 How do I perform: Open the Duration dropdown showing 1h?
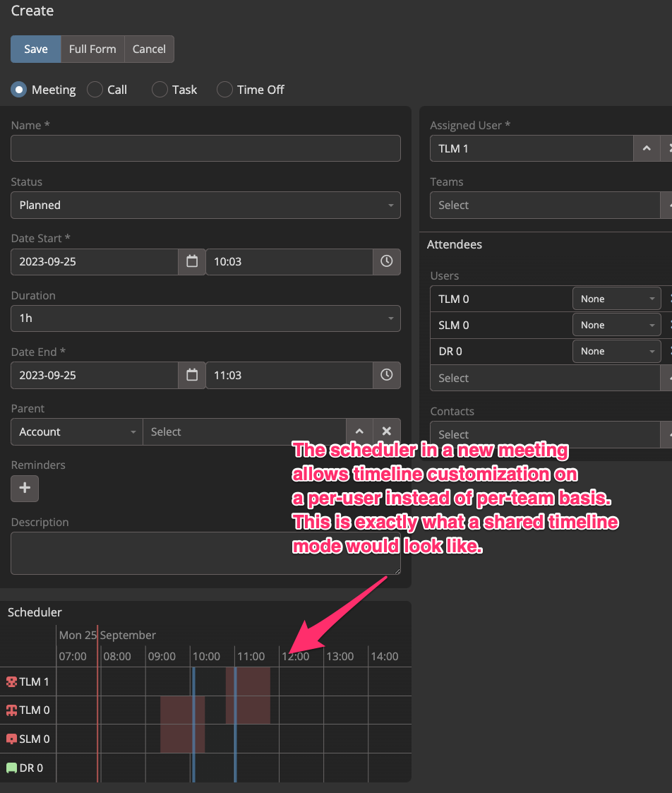pos(205,318)
